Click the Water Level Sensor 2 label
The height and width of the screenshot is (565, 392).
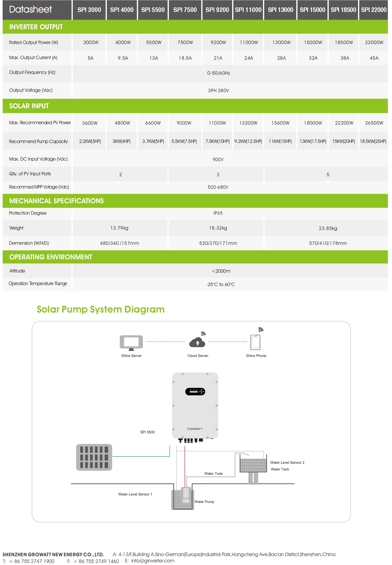287,462
